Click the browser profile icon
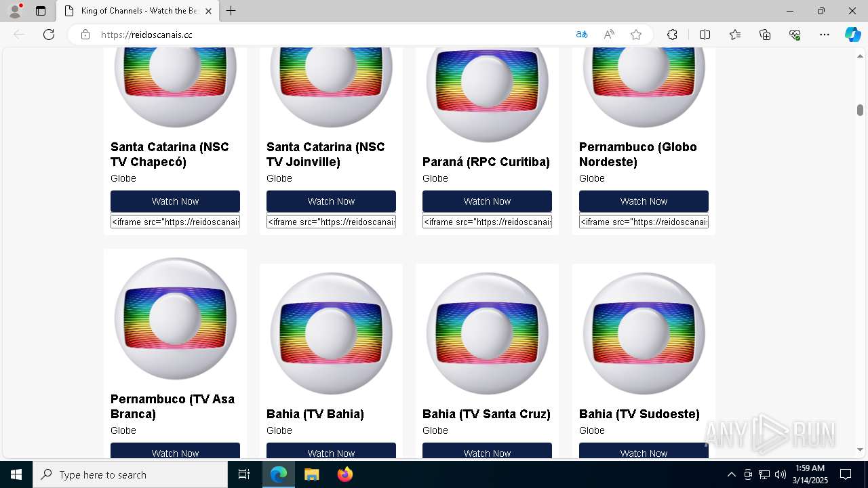 click(x=14, y=11)
